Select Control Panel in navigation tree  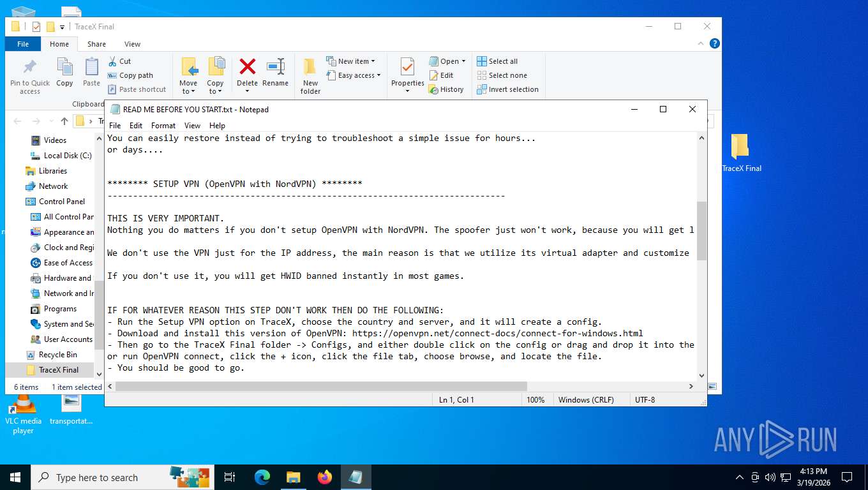coord(62,202)
